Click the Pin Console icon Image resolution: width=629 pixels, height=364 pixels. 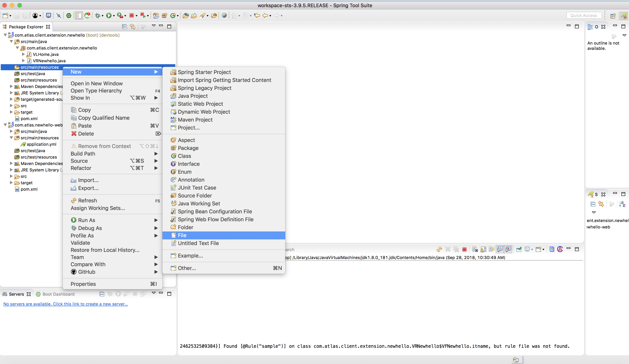[x=519, y=249]
